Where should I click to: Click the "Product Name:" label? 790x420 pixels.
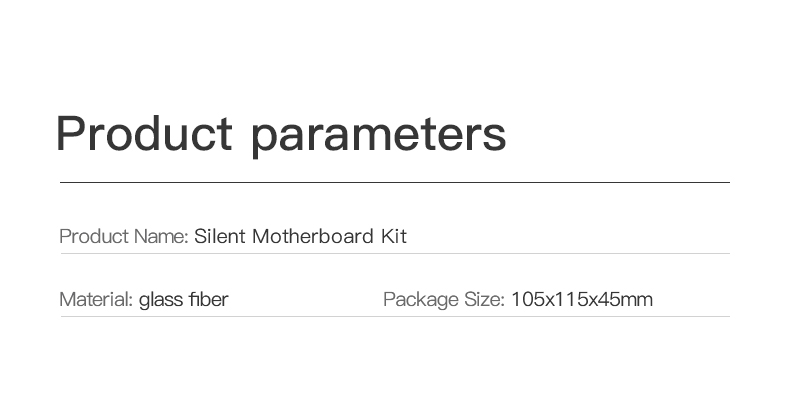(123, 236)
